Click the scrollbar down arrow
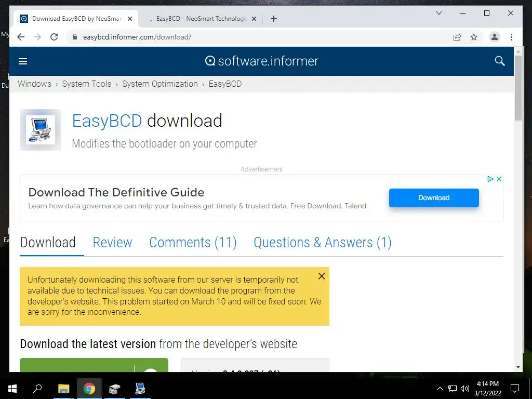Viewport: 532px width, 399px height. tap(518, 367)
